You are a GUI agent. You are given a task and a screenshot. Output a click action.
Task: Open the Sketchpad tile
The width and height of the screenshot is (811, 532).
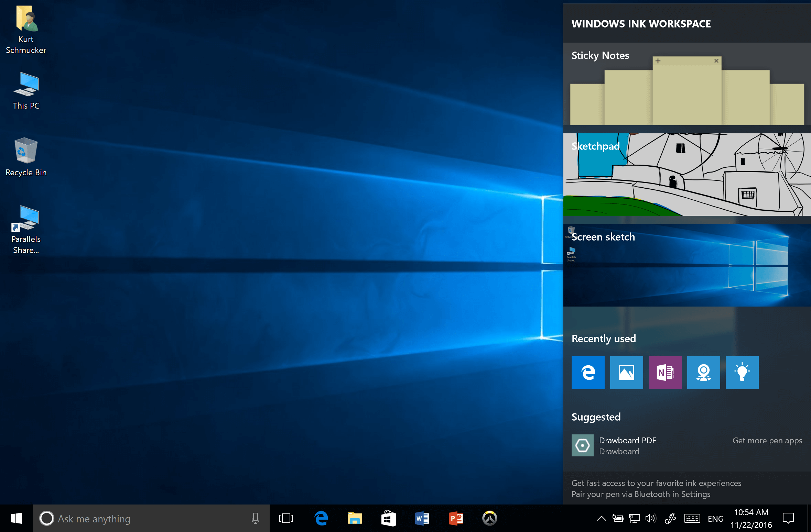[687, 175]
